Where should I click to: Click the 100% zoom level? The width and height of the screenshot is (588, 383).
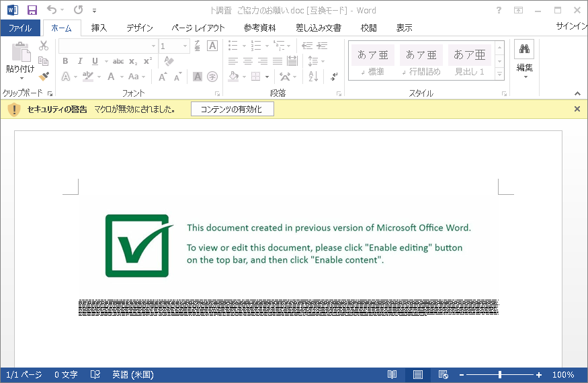(x=563, y=374)
